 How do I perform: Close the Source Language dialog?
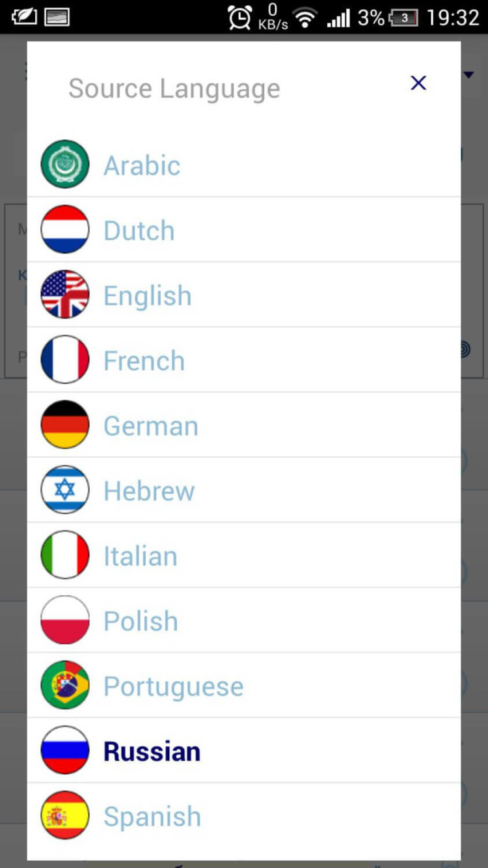[x=418, y=83]
